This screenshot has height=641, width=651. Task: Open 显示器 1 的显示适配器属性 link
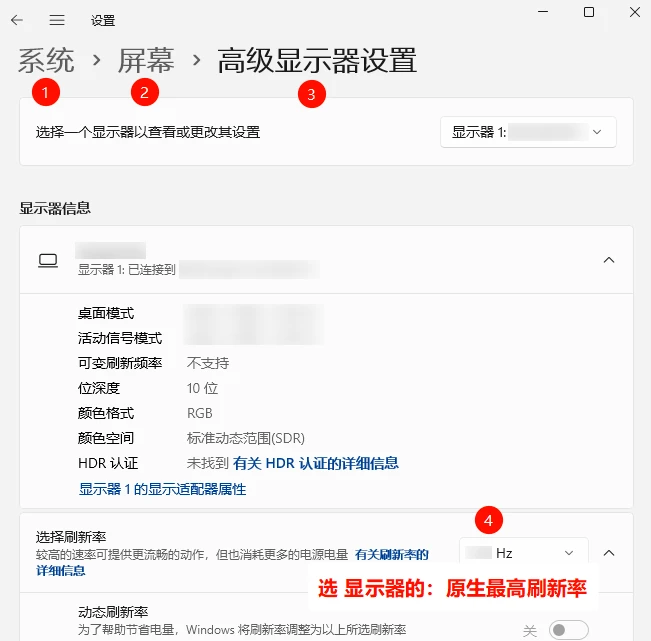coord(162,489)
